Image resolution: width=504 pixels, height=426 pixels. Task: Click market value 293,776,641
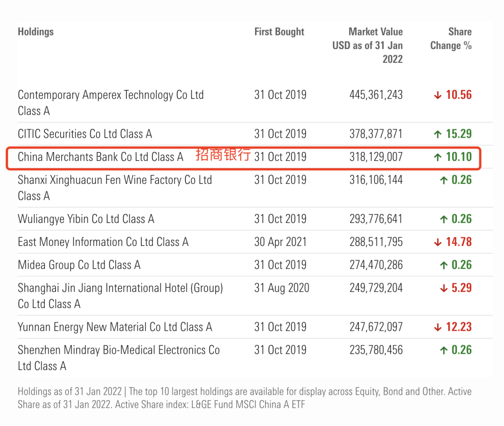point(376,219)
